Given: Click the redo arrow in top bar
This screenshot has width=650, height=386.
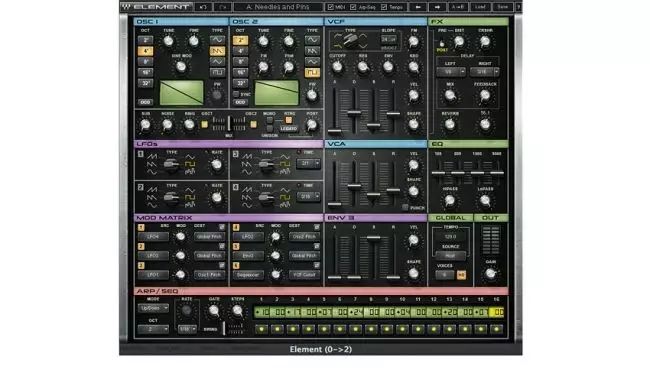Looking at the screenshot, I should coord(223,7).
